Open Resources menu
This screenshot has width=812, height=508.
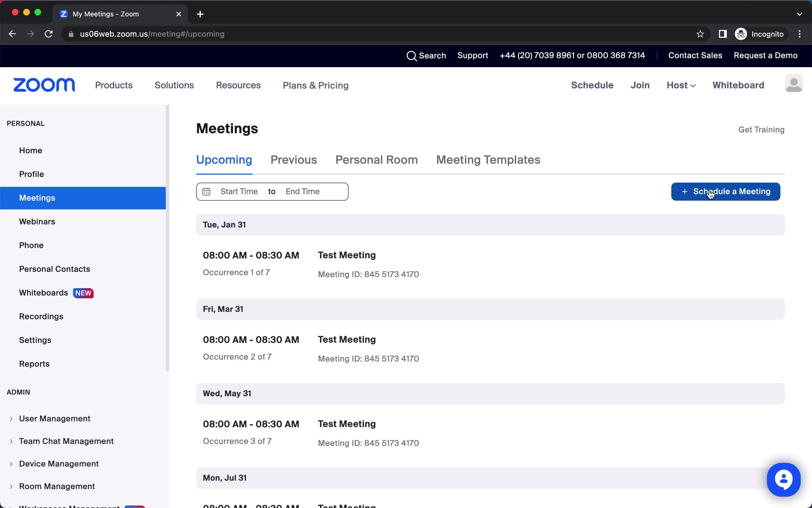coord(238,85)
